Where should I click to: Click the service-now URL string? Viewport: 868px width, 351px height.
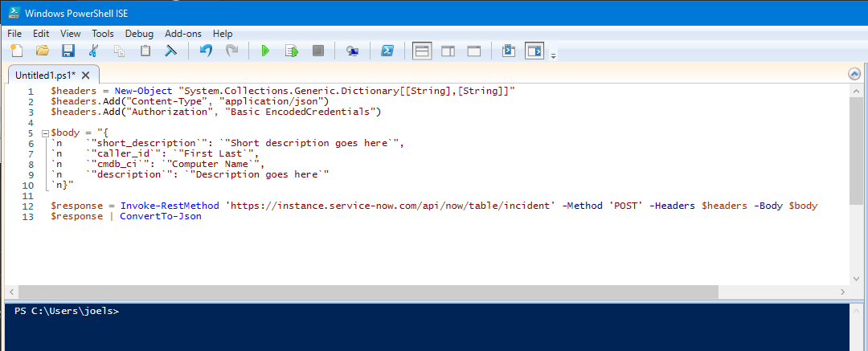pyautogui.click(x=391, y=206)
